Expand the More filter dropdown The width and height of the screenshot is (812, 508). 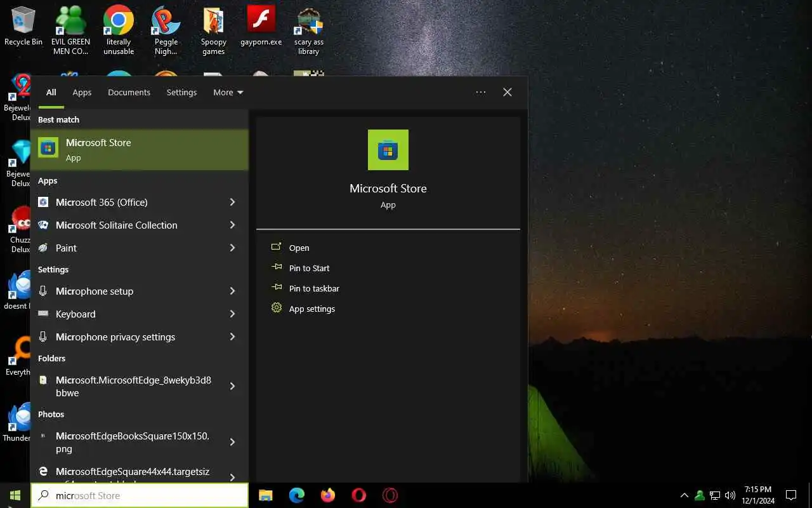click(x=228, y=92)
